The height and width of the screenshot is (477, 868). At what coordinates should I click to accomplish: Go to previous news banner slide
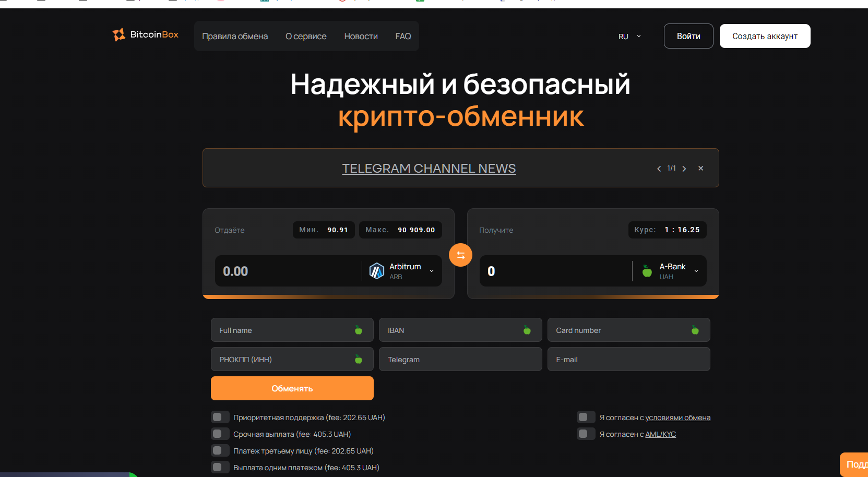659,169
